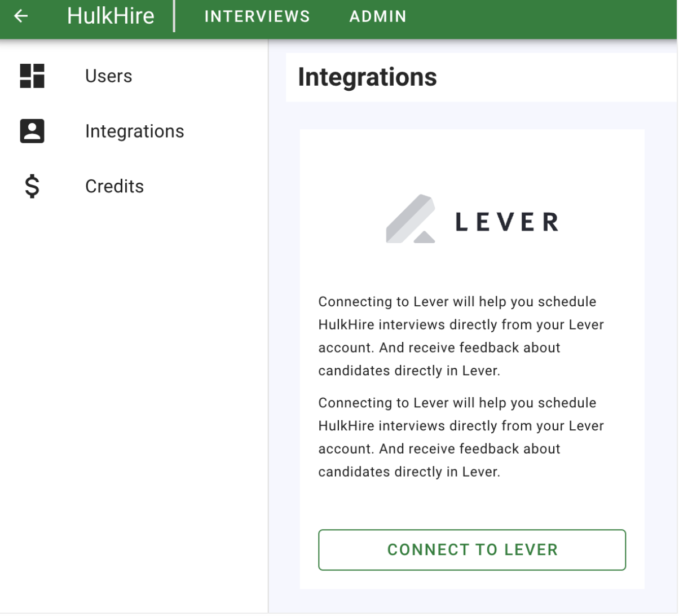Click the Users dashboard icon in sidebar
Screen dimensions: 679x616
pyautogui.click(x=32, y=76)
